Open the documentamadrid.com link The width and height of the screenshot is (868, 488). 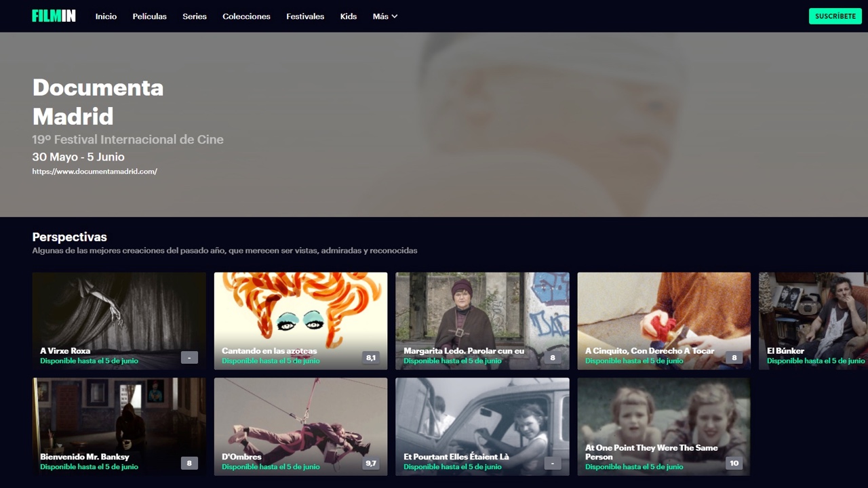click(x=95, y=171)
